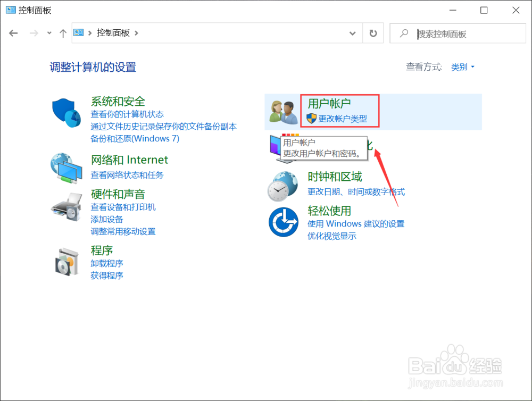532x401 pixels.
Task: Open 通过文件历史记录保存你的文件备份副本 link
Action: click(163, 127)
